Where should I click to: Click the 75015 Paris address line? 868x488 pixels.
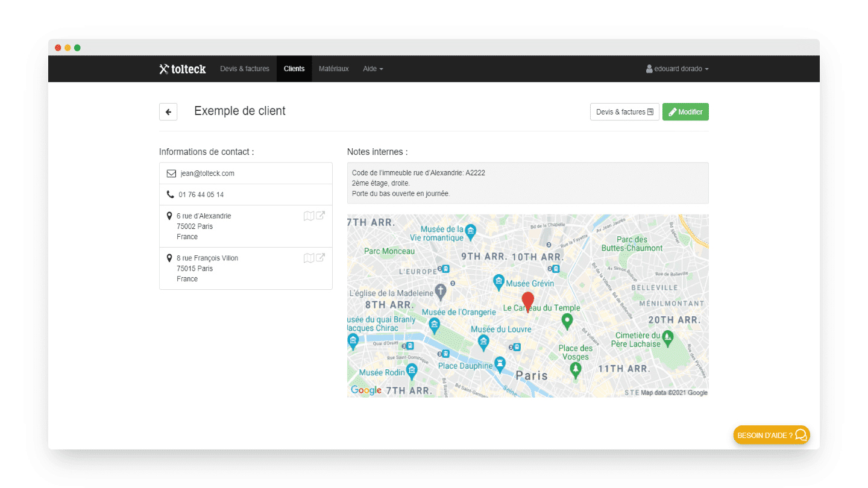click(195, 269)
